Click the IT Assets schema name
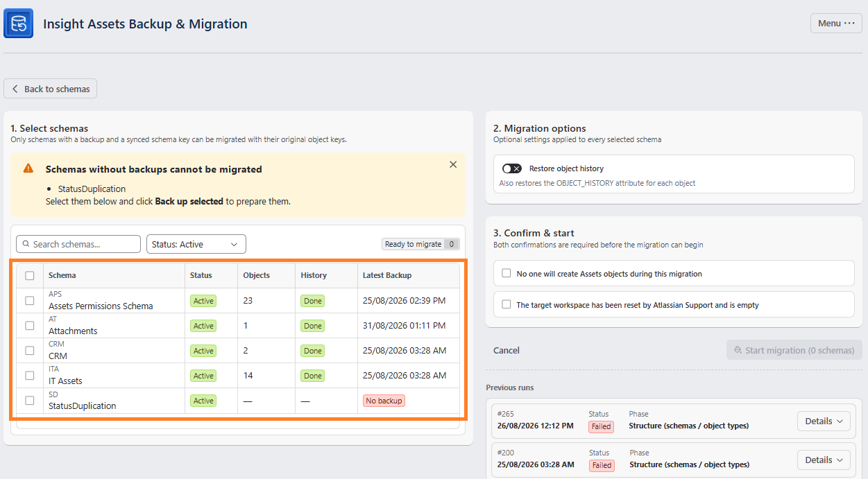Screen dimensions: 868x479 65,381
